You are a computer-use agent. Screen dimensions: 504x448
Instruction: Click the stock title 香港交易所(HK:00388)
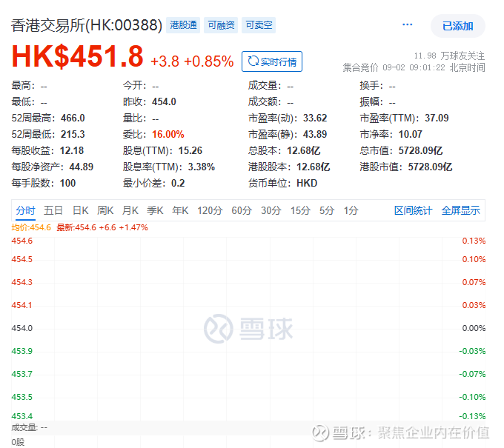tap(87, 25)
